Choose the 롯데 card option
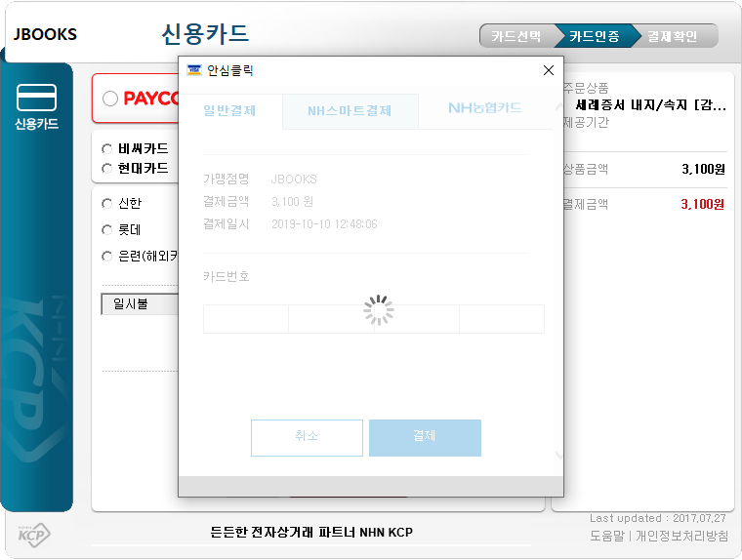This screenshot has height=560, width=742. pos(107,230)
